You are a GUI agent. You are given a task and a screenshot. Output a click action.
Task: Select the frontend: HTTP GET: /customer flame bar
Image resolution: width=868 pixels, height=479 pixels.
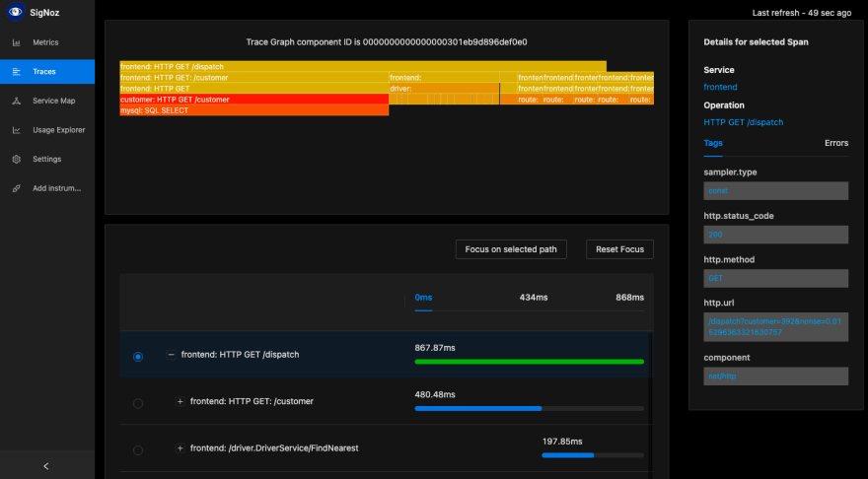(254, 78)
